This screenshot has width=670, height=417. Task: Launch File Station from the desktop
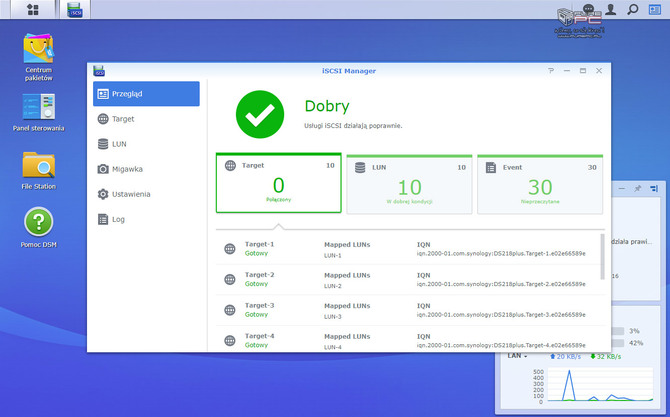(x=38, y=171)
